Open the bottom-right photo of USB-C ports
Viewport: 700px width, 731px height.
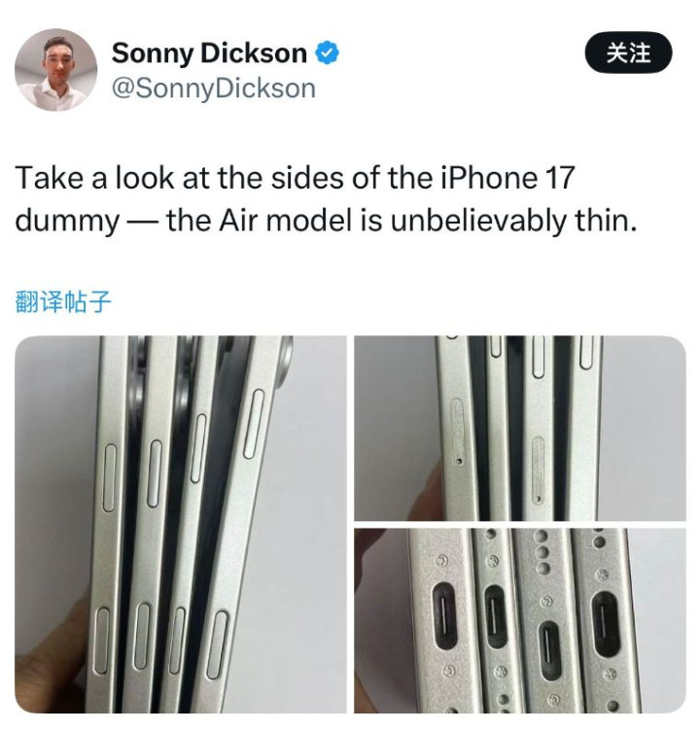520,620
